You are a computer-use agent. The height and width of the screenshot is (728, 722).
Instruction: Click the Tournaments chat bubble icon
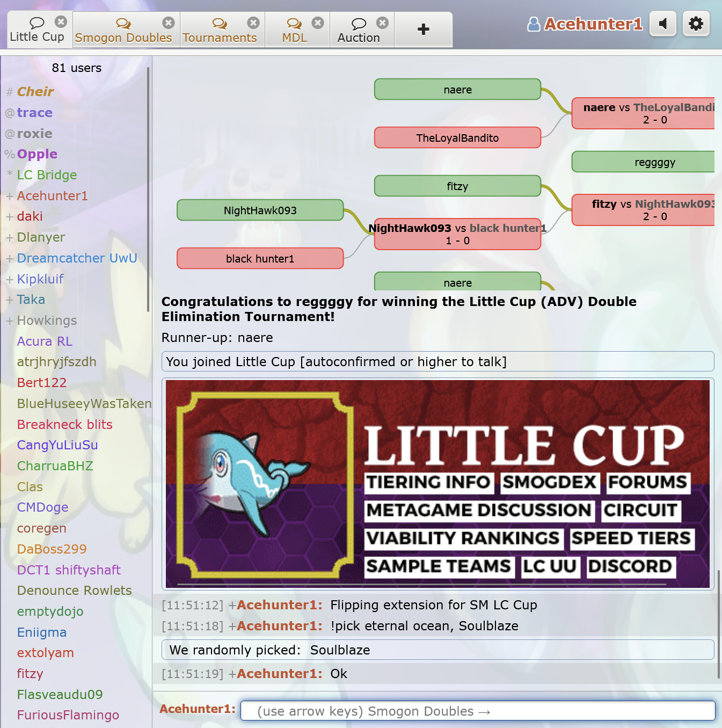pos(220,23)
